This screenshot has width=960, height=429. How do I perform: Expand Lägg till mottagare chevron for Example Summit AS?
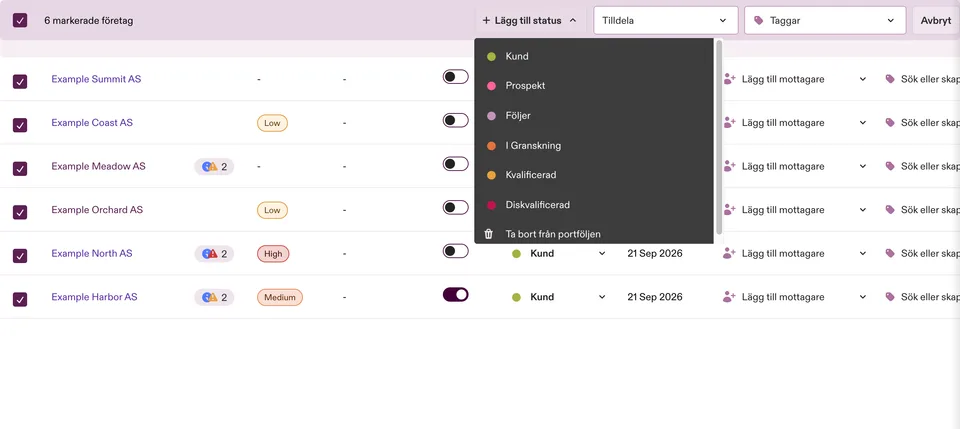coord(863,79)
